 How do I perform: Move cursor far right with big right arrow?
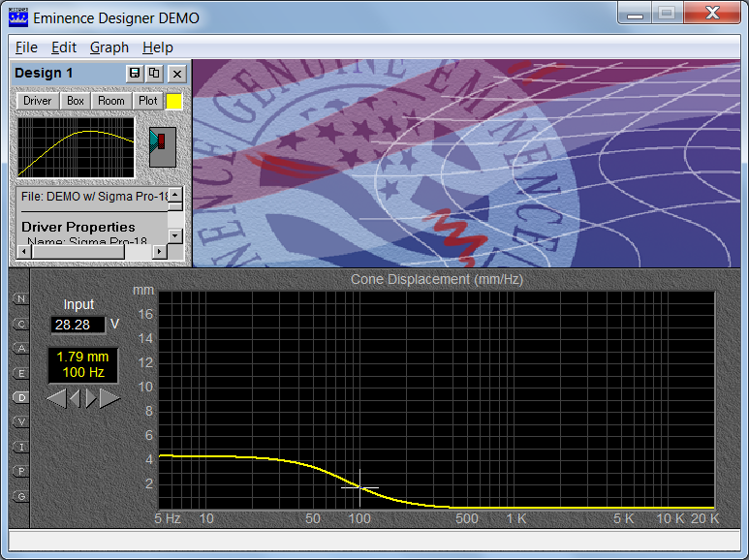[109, 398]
